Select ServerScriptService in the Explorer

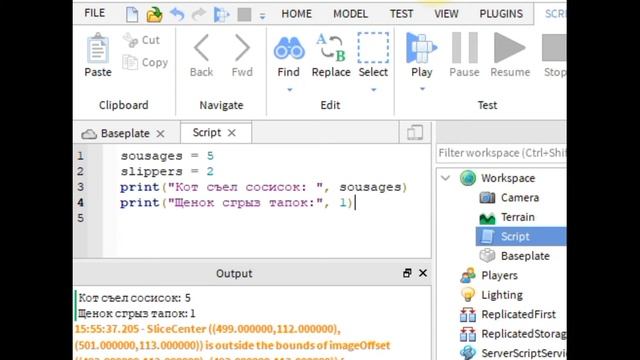(x=524, y=353)
